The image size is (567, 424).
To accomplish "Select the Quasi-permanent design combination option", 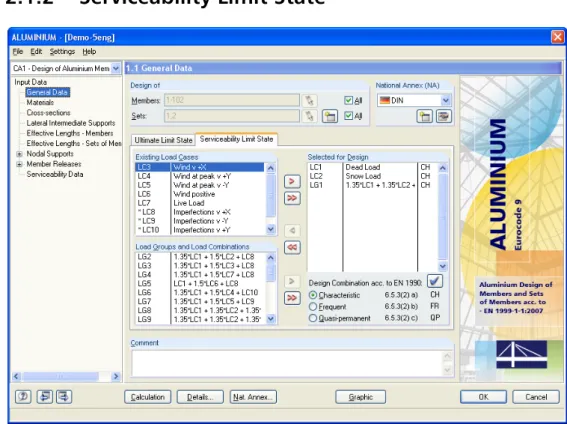I will pos(313,318).
